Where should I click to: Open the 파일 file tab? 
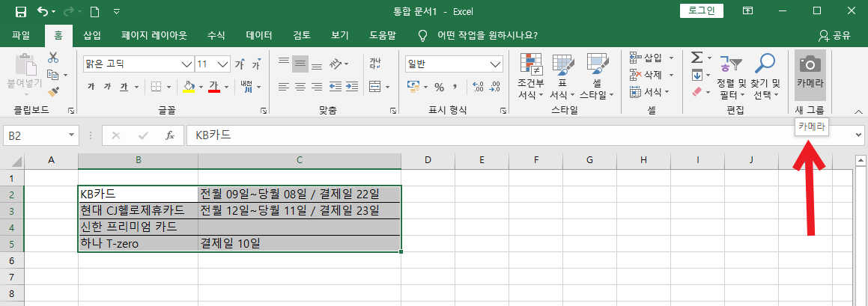click(21, 36)
